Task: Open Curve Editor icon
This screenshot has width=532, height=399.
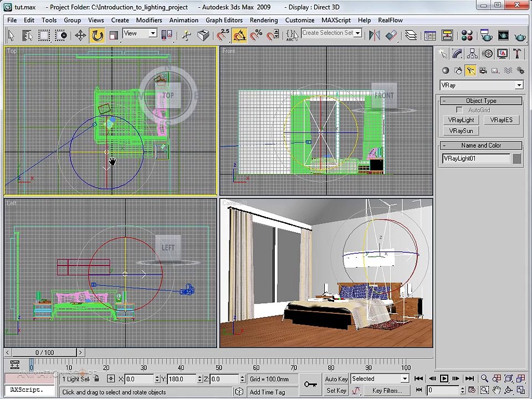Action: click(430, 35)
